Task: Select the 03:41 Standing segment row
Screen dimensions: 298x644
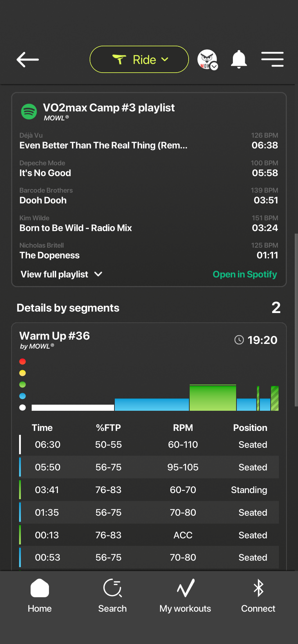Action: click(x=149, y=490)
